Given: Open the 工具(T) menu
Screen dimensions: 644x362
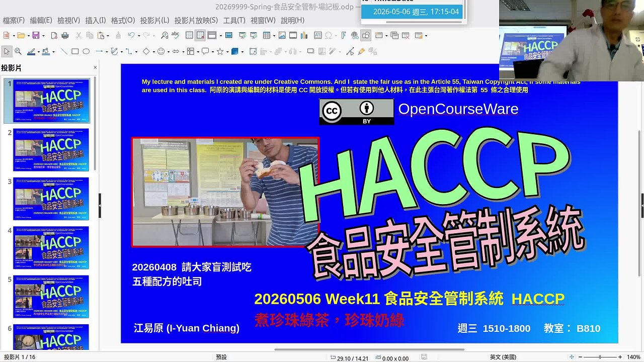Looking at the screenshot, I should tap(234, 20).
